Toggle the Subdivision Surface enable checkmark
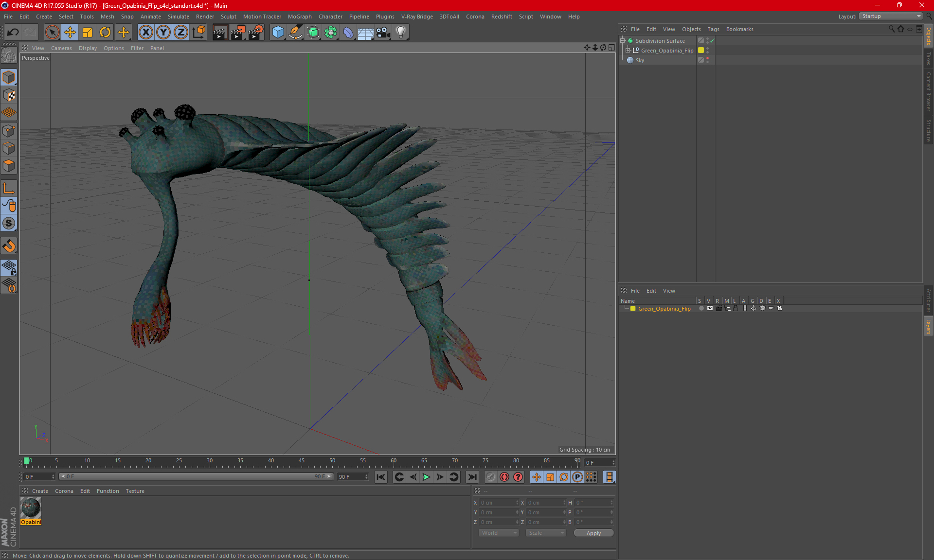934x560 pixels. coord(712,41)
